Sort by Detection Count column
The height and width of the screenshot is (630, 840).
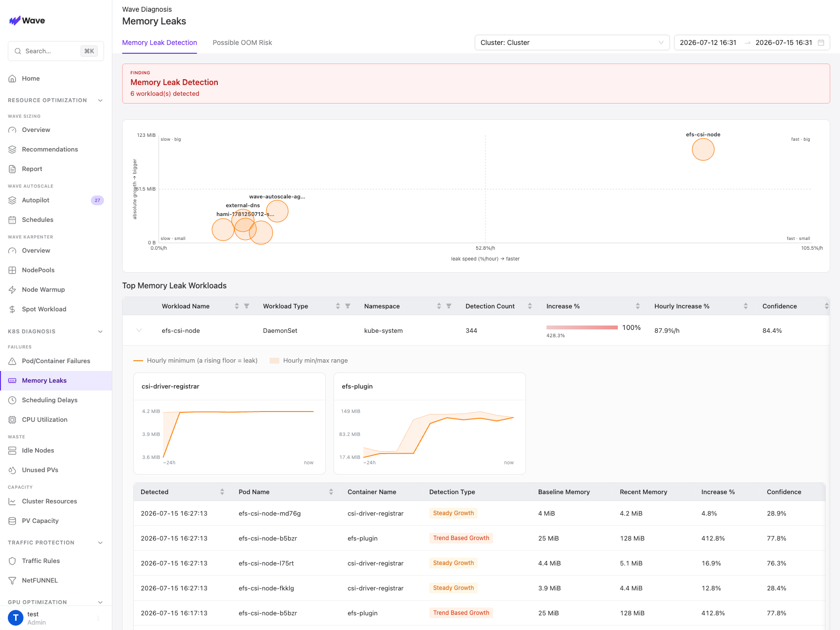pos(530,306)
